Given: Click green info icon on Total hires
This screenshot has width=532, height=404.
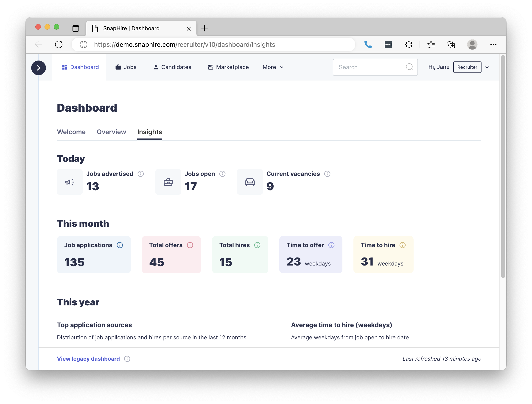Looking at the screenshot, I should coord(257,245).
